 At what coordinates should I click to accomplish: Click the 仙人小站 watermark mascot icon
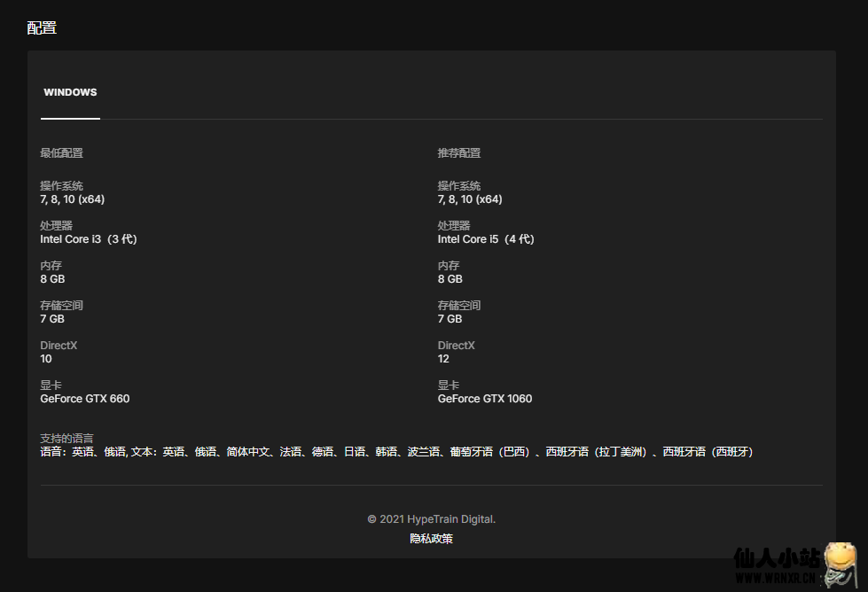click(x=840, y=563)
